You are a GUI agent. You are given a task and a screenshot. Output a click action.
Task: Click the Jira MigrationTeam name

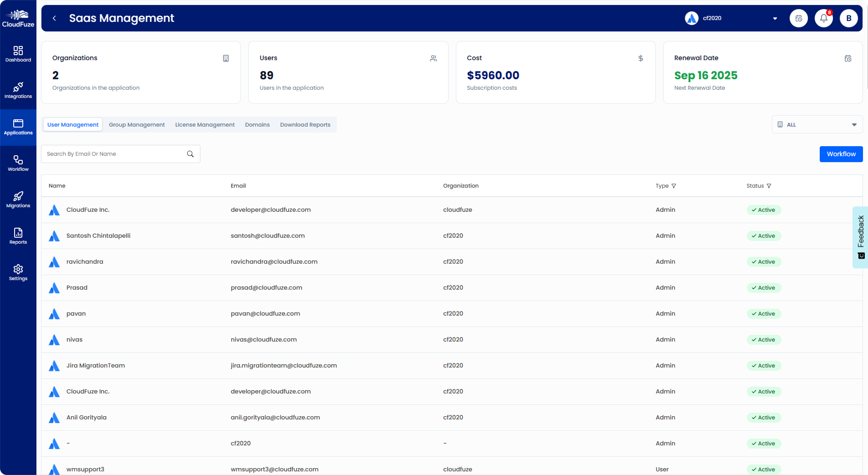pyautogui.click(x=96, y=366)
